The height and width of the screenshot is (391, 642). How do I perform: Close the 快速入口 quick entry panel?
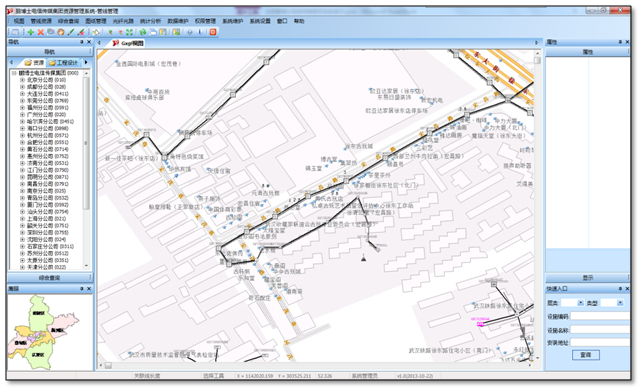point(627,289)
